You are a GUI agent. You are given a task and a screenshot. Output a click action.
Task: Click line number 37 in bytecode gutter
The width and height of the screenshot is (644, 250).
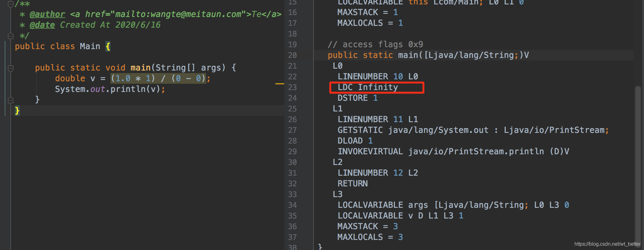292,237
